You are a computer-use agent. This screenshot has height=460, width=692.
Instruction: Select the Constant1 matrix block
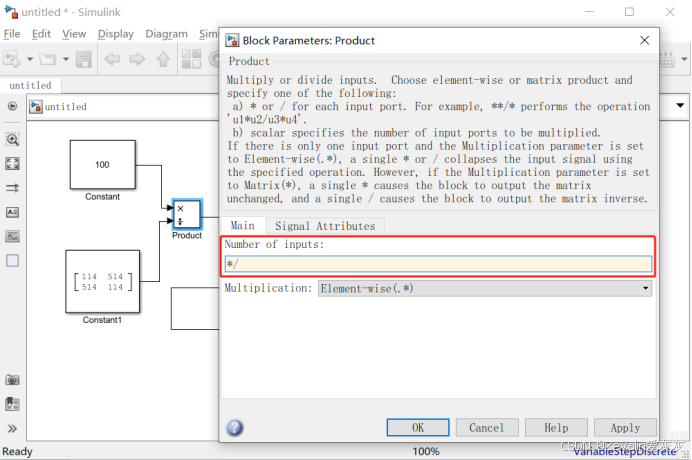click(x=102, y=281)
